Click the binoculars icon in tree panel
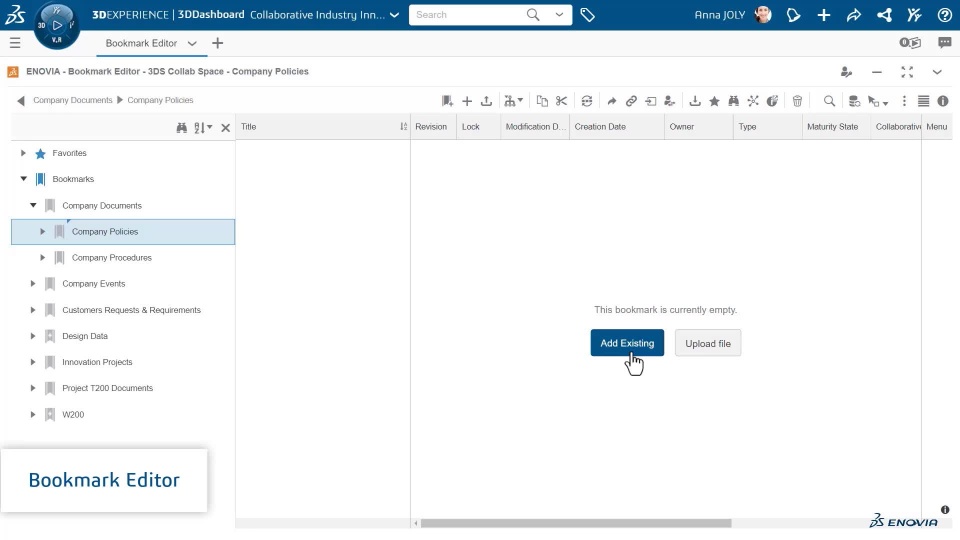960x540 pixels. (181, 127)
